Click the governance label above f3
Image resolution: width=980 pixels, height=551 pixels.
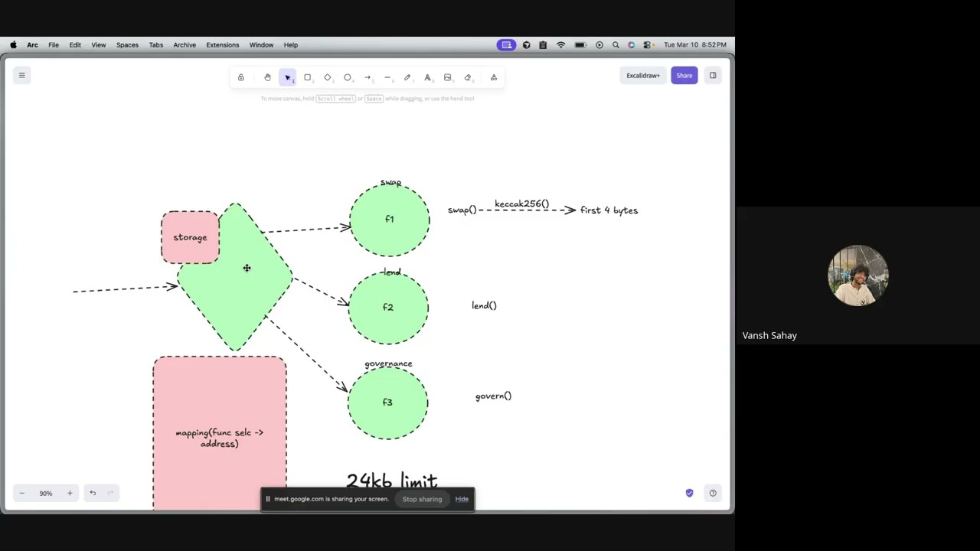[388, 364]
